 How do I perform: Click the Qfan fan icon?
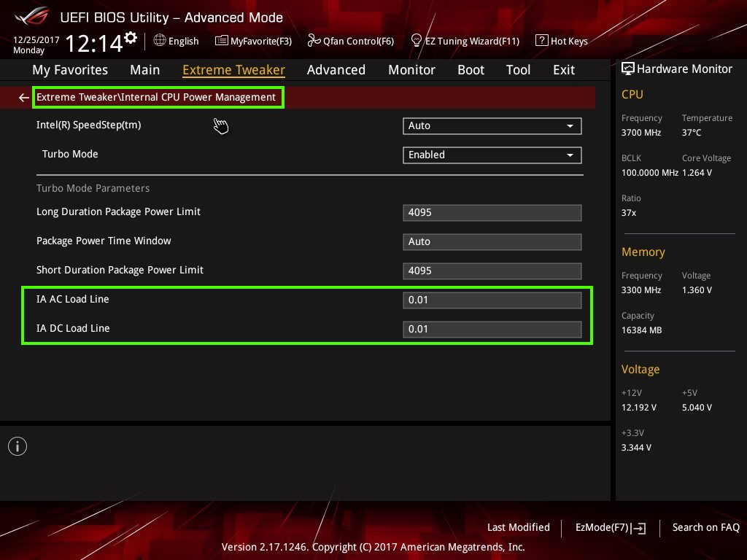coord(314,41)
